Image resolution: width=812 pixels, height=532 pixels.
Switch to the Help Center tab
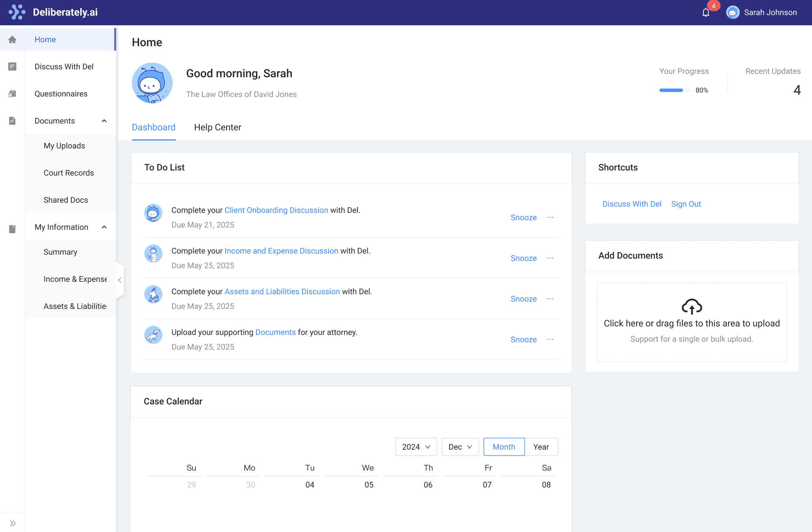218,127
